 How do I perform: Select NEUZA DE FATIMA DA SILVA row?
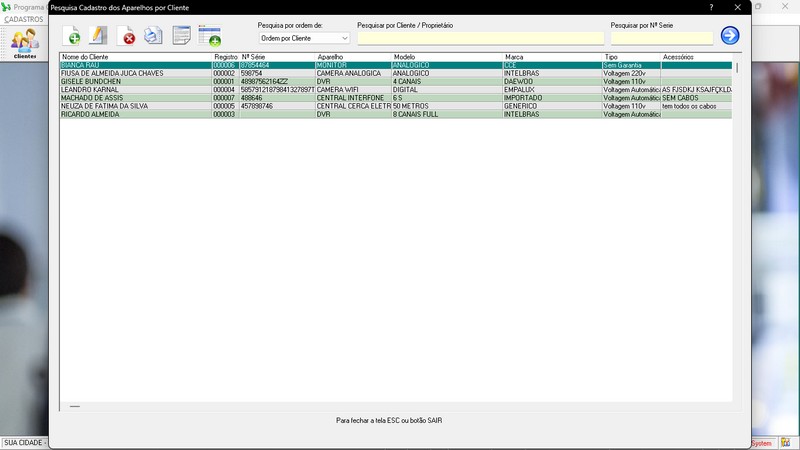[396, 106]
